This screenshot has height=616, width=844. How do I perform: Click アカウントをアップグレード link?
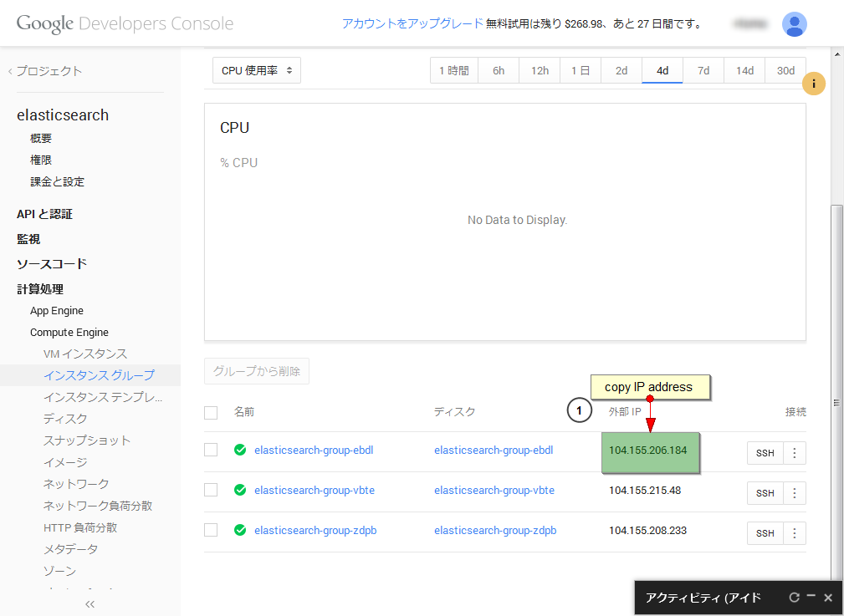click(412, 23)
